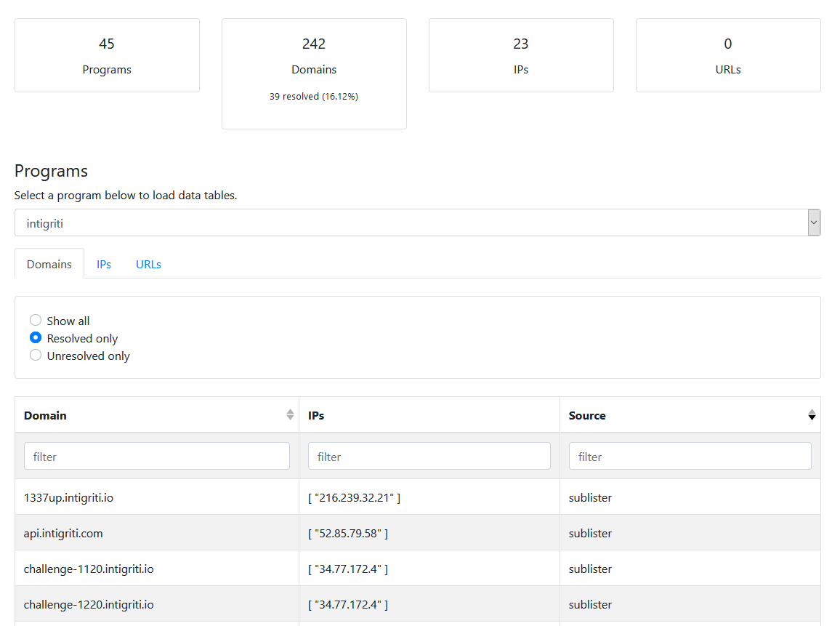
Task: Click the 39 resolved (16.12%) text
Action: 314,97
